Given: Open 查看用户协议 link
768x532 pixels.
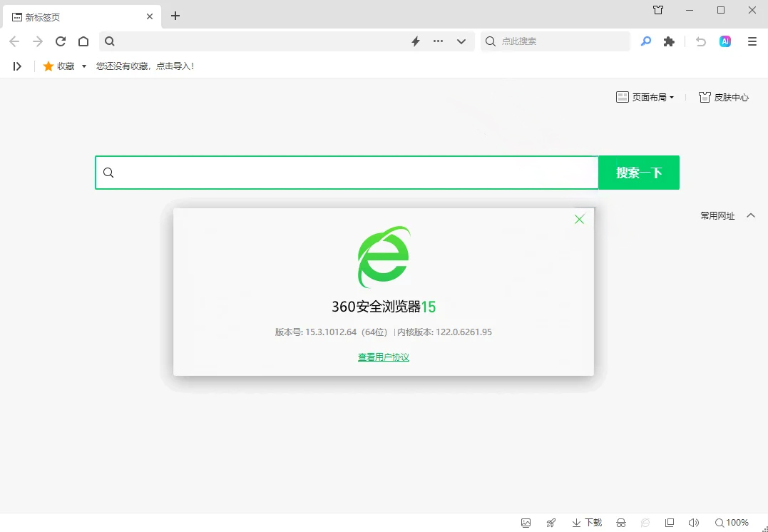Looking at the screenshot, I should (x=384, y=357).
